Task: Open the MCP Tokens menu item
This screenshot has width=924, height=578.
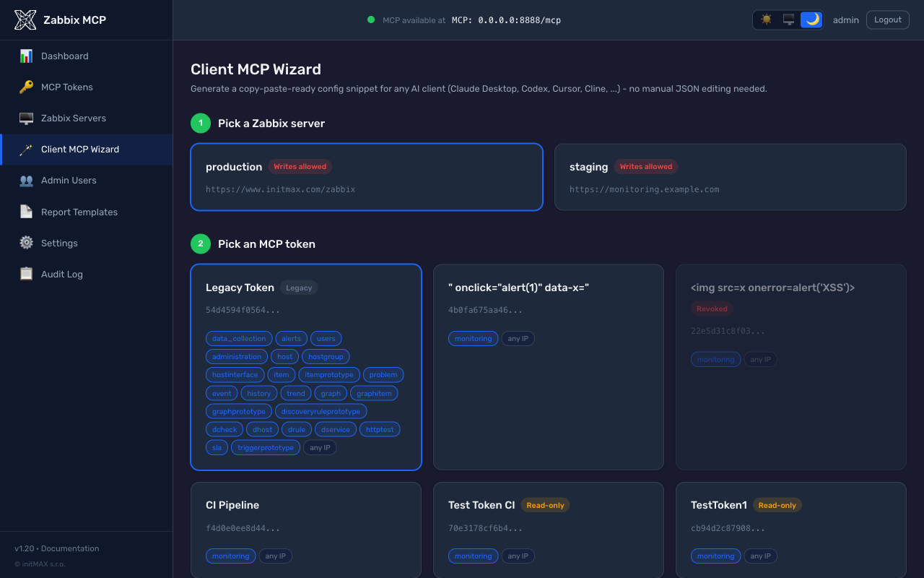Action: pos(87,87)
